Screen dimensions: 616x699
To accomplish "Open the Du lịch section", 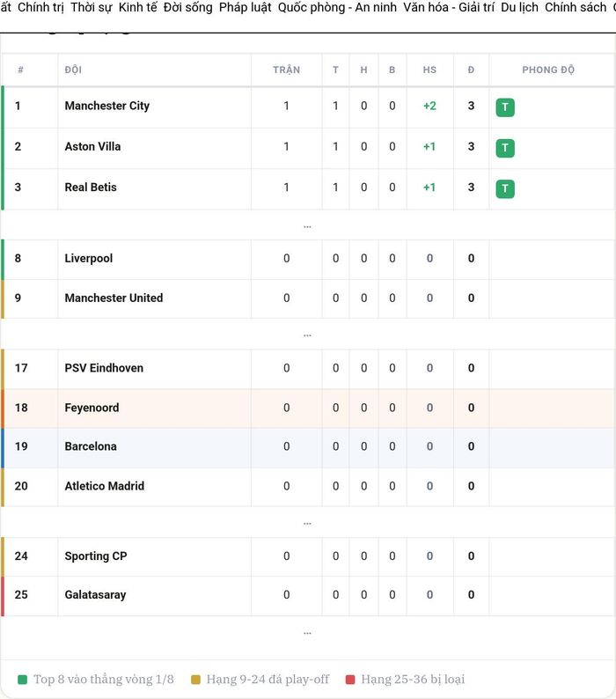I will [x=520, y=7].
